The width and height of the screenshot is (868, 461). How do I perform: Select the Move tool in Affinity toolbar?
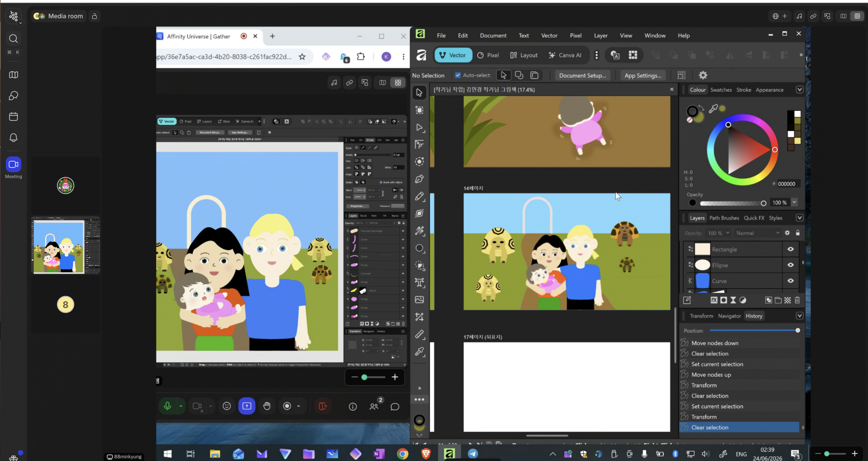click(420, 93)
